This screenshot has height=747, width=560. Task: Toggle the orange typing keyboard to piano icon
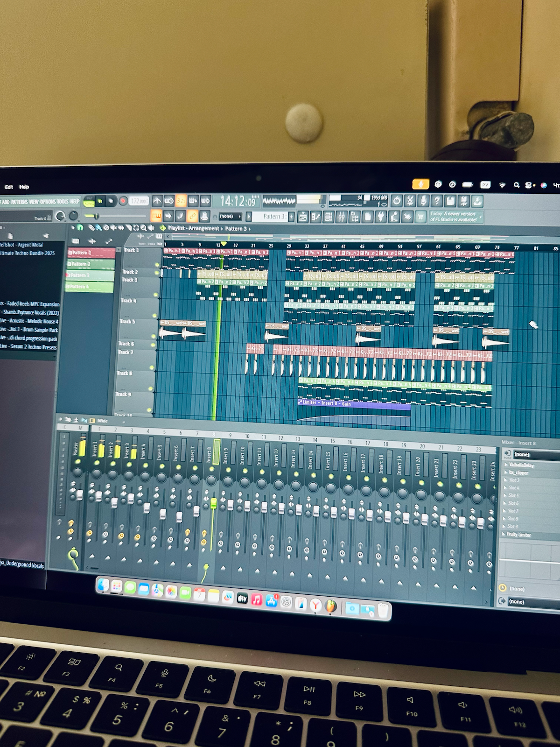point(156,216)
